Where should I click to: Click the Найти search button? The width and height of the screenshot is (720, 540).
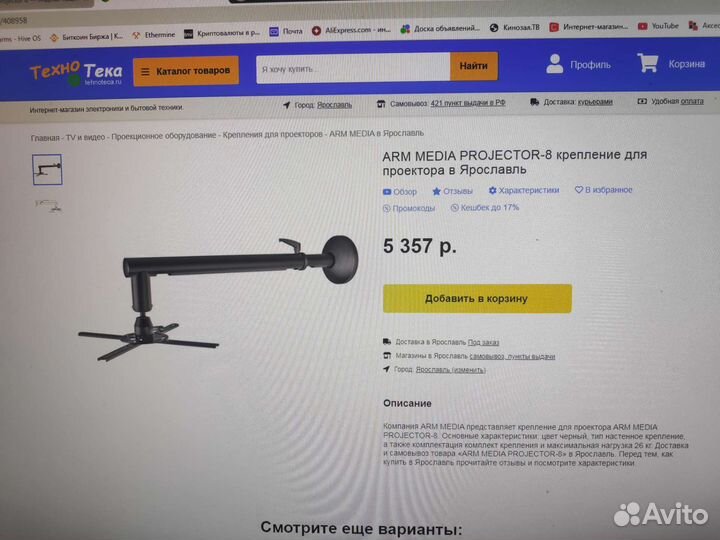coord(473,66)
